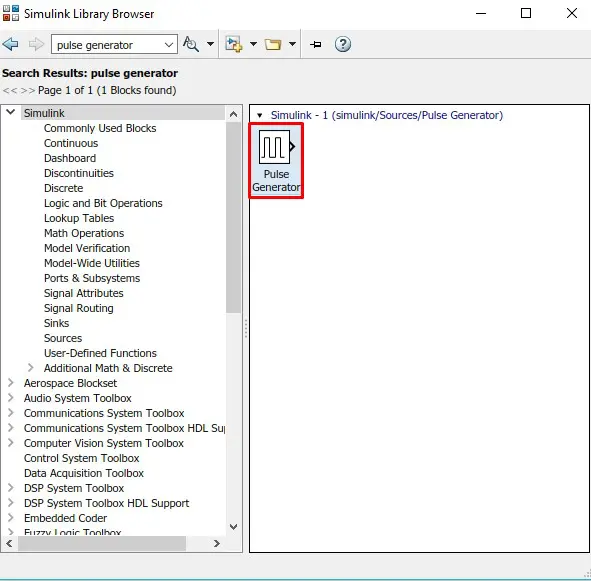The height and width of the screenshot is (581, 591).
Task: Click horizontal scrollbar right arrow
Action: coord(216,544)
